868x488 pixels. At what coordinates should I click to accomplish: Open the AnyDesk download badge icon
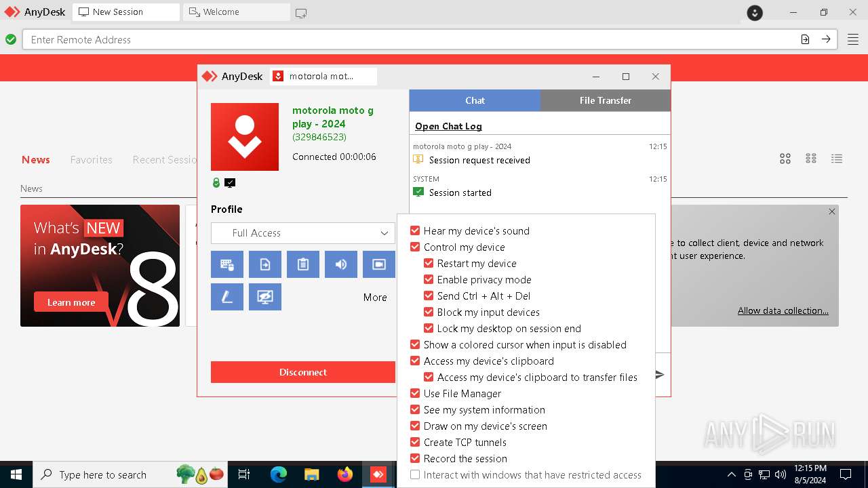(754, 12)
